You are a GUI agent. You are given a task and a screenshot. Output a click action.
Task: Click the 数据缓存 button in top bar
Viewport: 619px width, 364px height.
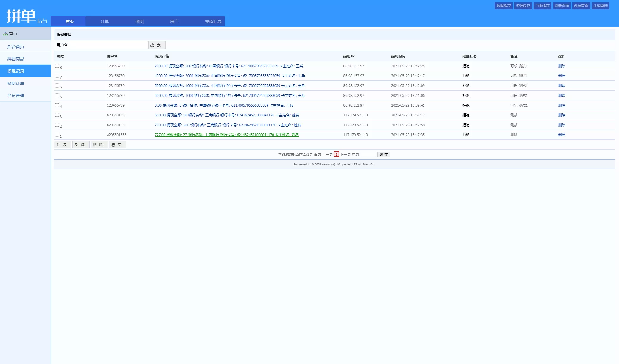[503, 6]
